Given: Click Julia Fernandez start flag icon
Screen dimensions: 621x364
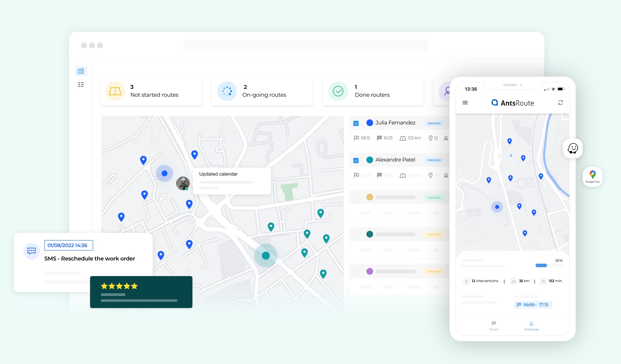Looking at the screenshot, I should point(356,138).
